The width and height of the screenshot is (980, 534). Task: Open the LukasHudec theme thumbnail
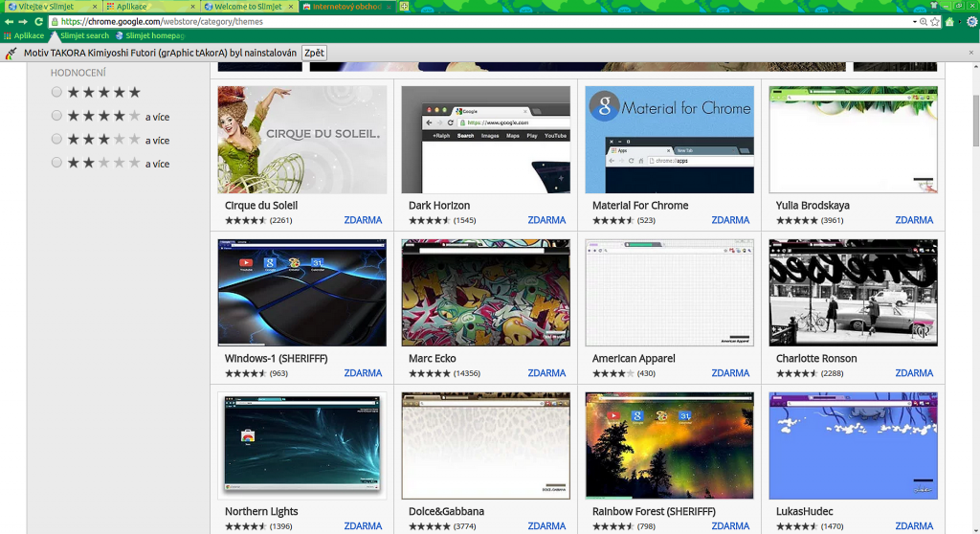853,446
